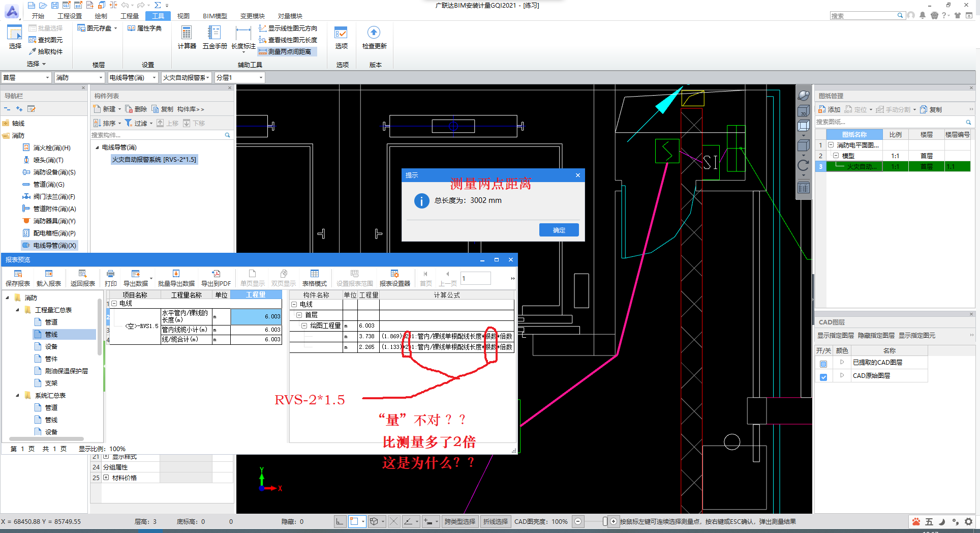This screenshot has width=980, height=533.
Task: Click the large 选择 select tool
Action: 15,38
